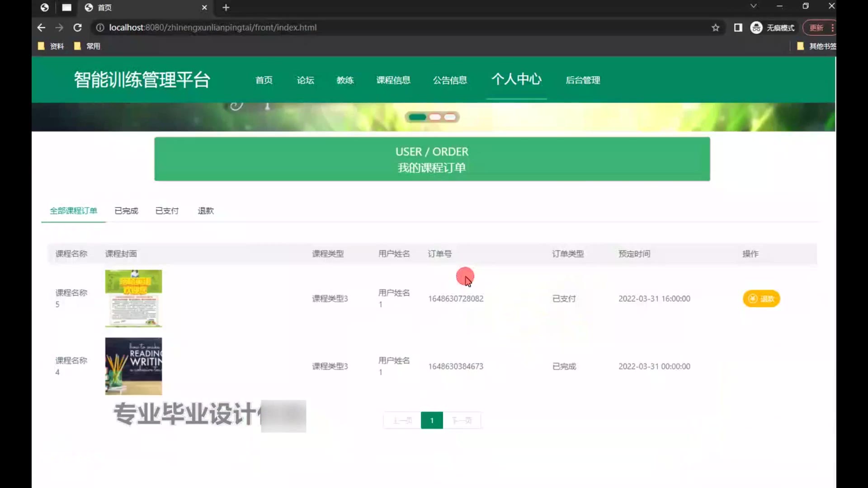Screen dimensions: 868x488
Task: Select the third carousel indicator dot
Action: click(x=450, y=117)
